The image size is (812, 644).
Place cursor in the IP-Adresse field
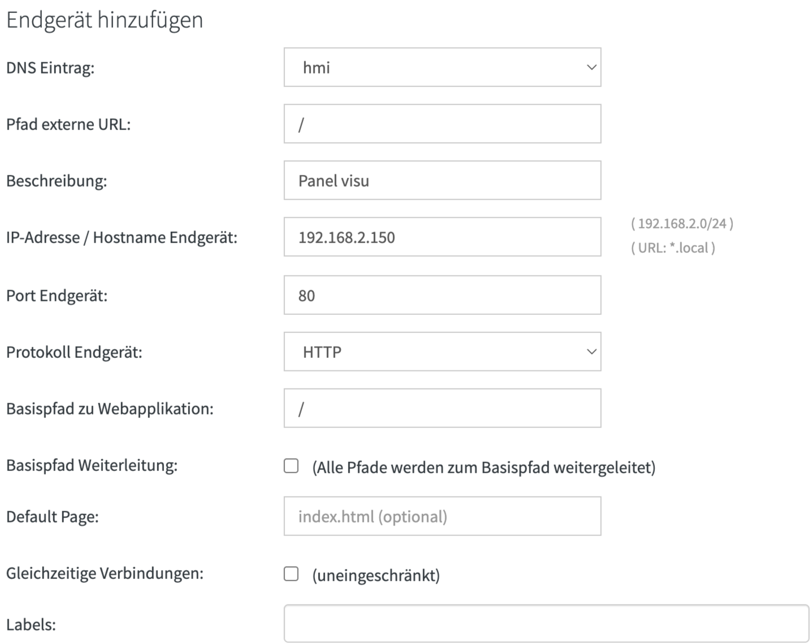pyautogui.click(x=441, y=236)
